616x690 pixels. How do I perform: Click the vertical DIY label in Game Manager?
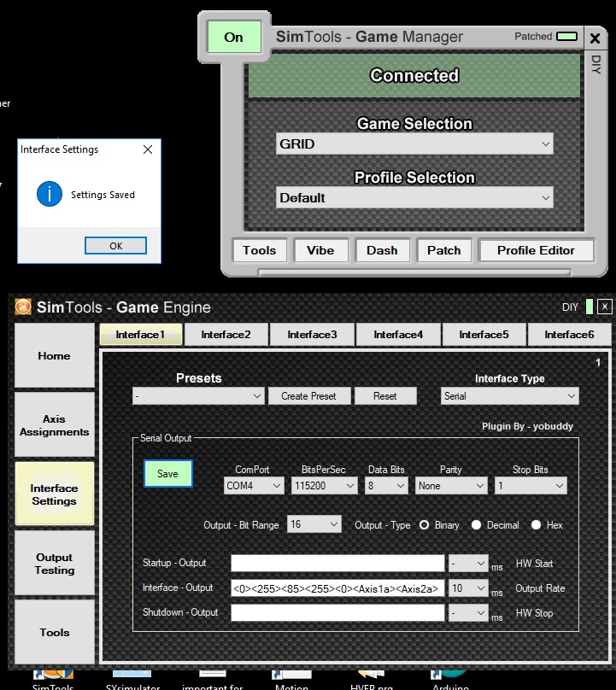(x=595, y=64)
